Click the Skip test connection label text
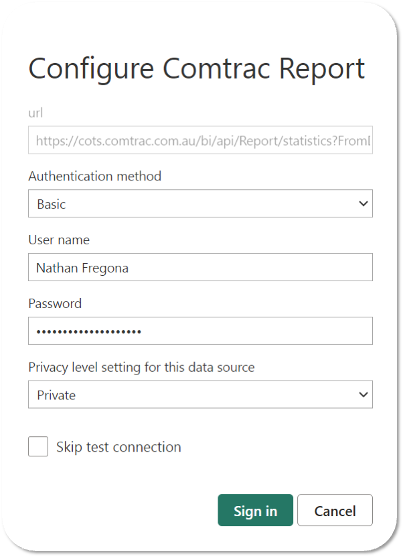 [119, 447]
